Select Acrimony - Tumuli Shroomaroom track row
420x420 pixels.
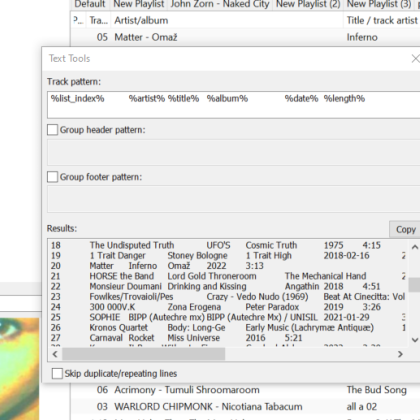[246, 390]
